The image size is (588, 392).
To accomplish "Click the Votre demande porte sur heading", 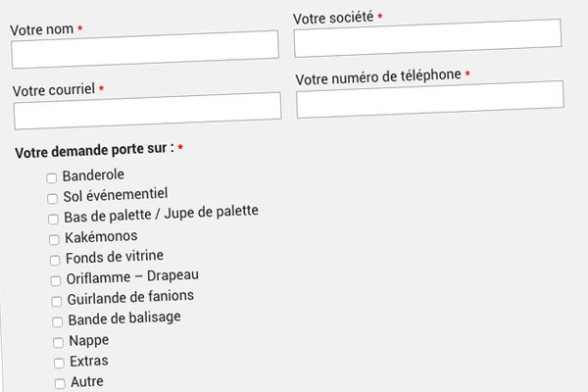I will [94, 151].
